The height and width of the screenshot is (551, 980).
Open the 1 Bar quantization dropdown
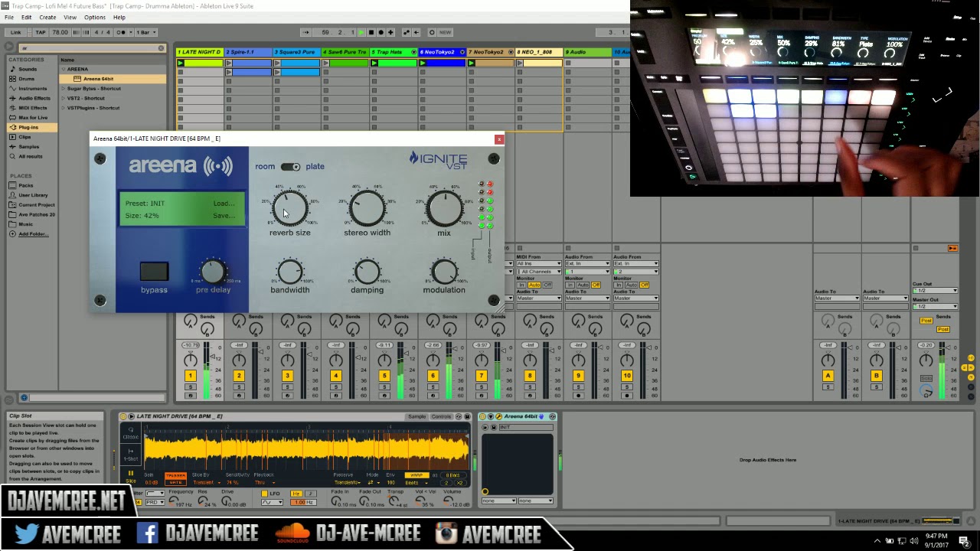coord(145,32)
